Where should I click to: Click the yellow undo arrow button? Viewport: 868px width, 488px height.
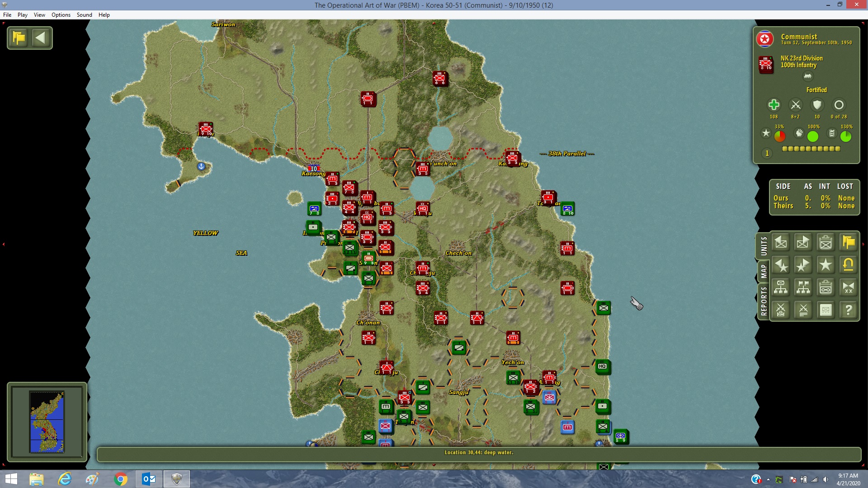click(848, 265)
